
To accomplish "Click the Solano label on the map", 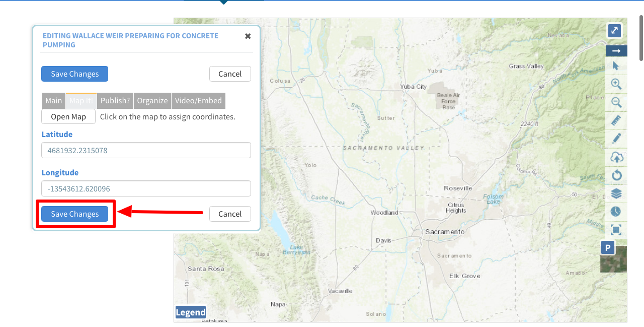I will pyautogui.click(x=376, y=314).
